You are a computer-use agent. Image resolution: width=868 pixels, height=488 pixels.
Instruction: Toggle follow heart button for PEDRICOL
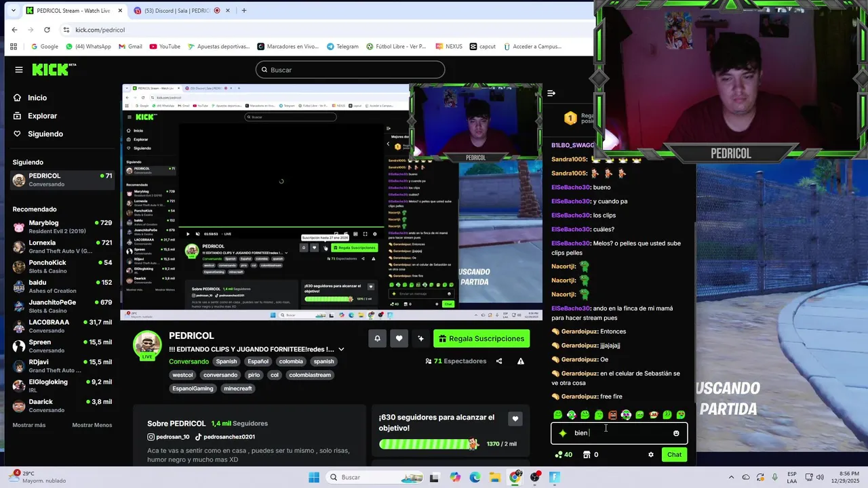click(399, 338)
